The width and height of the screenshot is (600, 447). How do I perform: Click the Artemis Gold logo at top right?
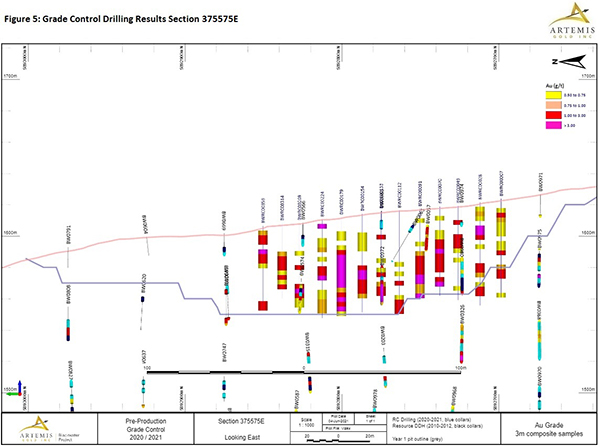click(572, 20)
